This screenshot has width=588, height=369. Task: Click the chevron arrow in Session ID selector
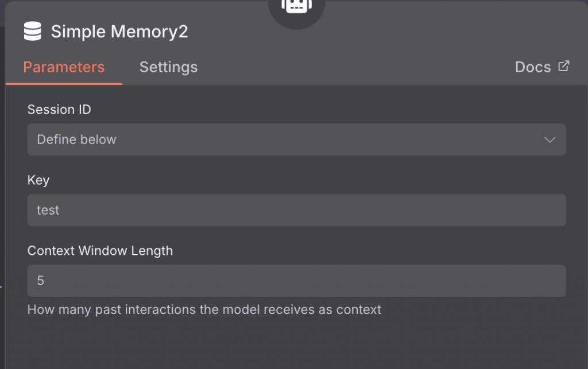point(550,139)
